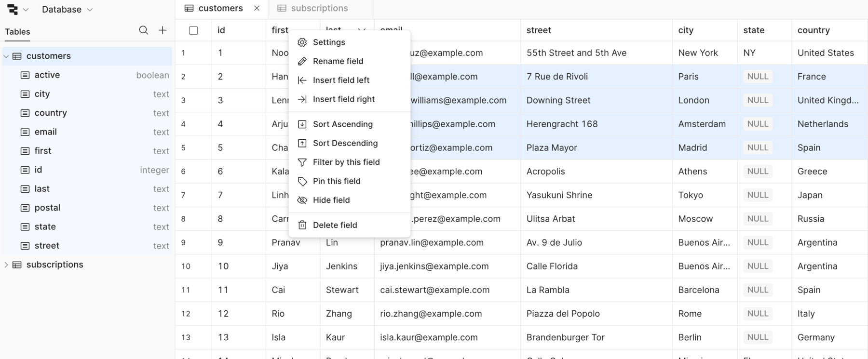This screenshot has width=868, height=359.
Task: Switch to the customers tab
Action: click(221, 8)
